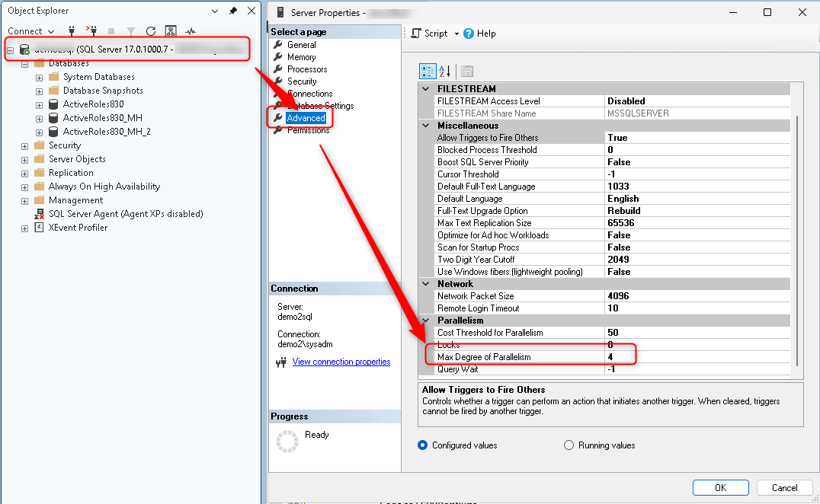The height and width of the screenshot is (504, 820).
Task: Select the Configured values radio button
Action: 422,445
